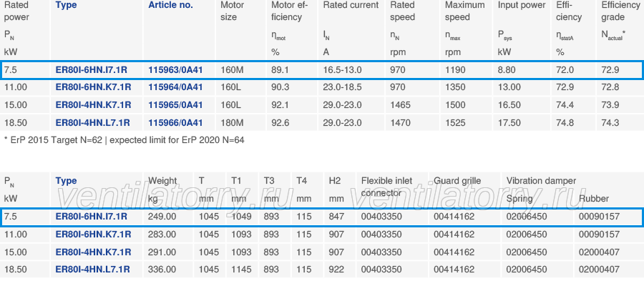Open ER80I-4HN.K7.1R type link in the weight table
Viewport: 644px width, 281px height.
click(93, 252)
